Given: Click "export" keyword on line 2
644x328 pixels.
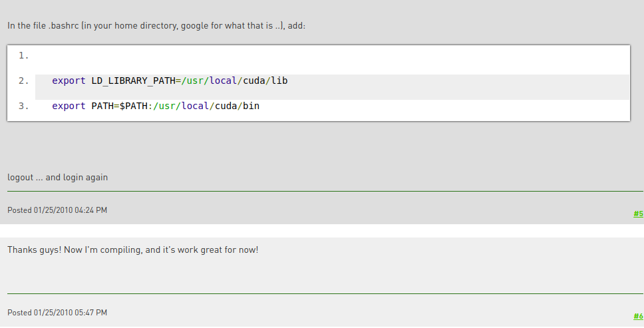Looking at the screenshot, I should click(x=69, y=81).
